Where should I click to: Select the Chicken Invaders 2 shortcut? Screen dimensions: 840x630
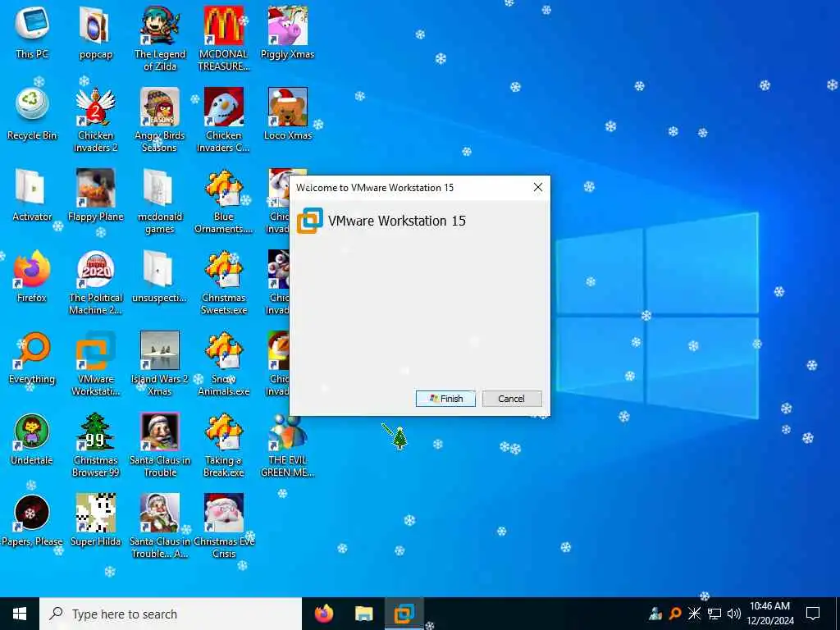pos(95,120)
